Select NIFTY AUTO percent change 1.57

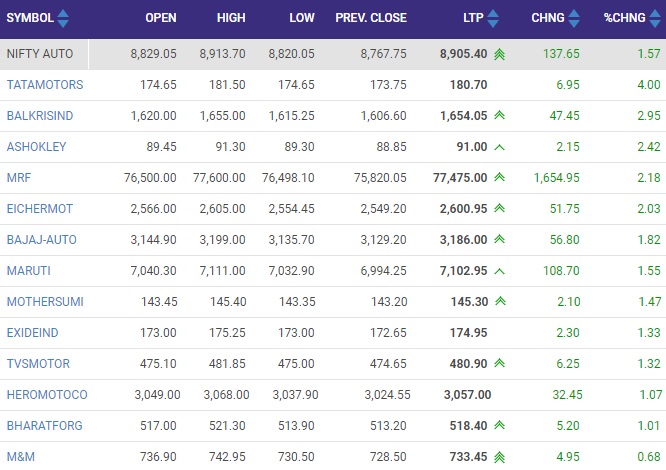(x=649, y=53)
